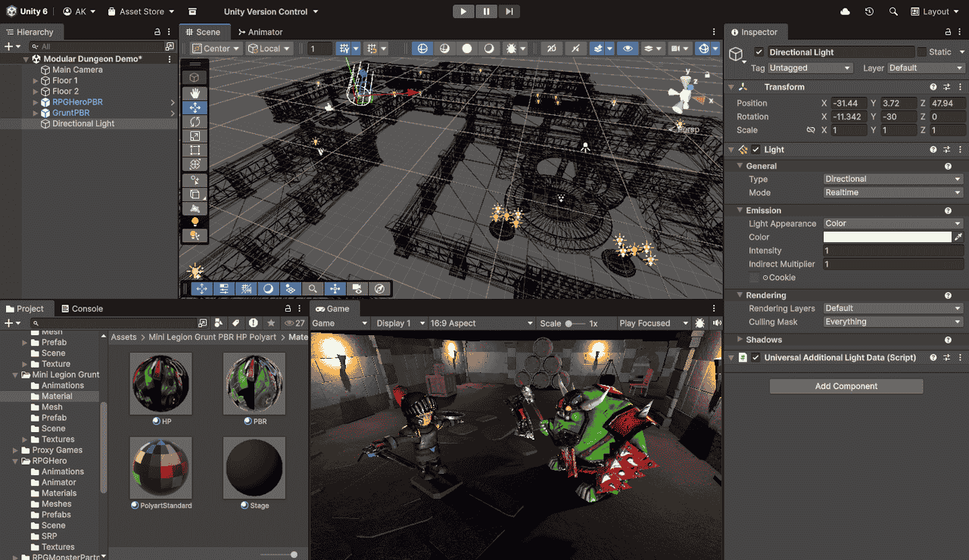969x560 pixels.
Task: Expand the Shadows section
Action: (x=740, y=340)
